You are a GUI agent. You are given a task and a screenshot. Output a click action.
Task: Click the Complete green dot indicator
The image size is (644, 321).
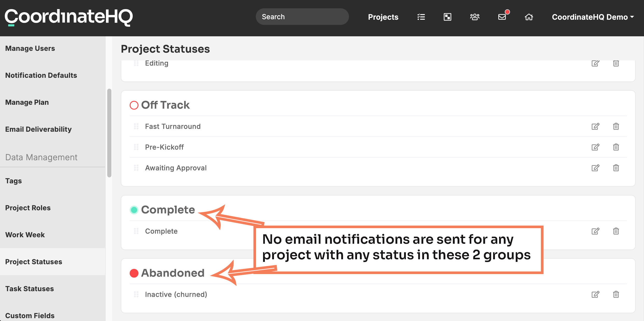(x=134, y=210)
